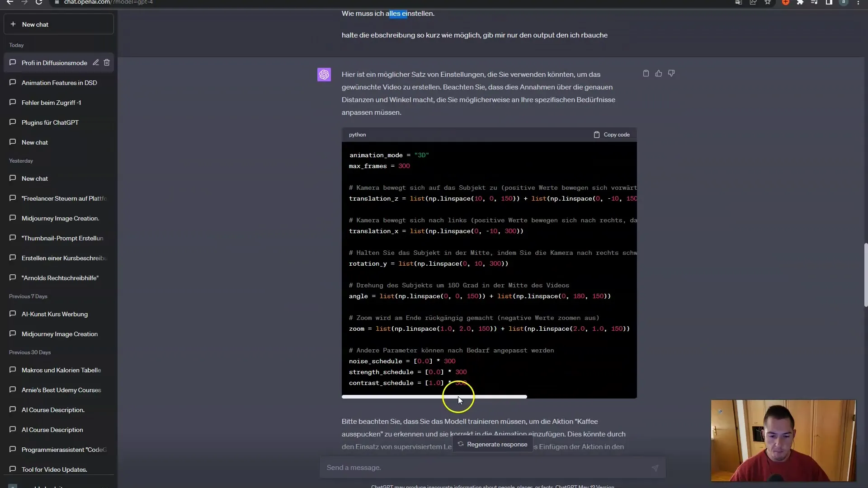Image resolution: width=868 pixels, height=488 pixels.
Task: Click the edit icon on Profi in Difusionsmode
Action: (96, 62)
